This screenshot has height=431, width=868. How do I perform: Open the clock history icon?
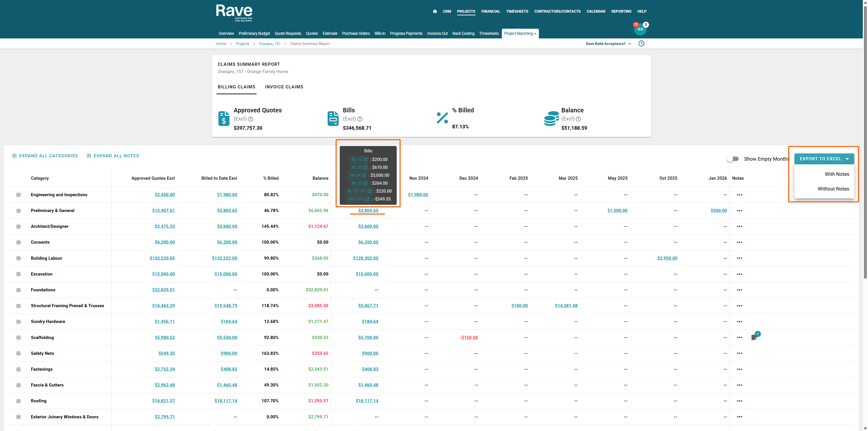click(x=641, y=43)
